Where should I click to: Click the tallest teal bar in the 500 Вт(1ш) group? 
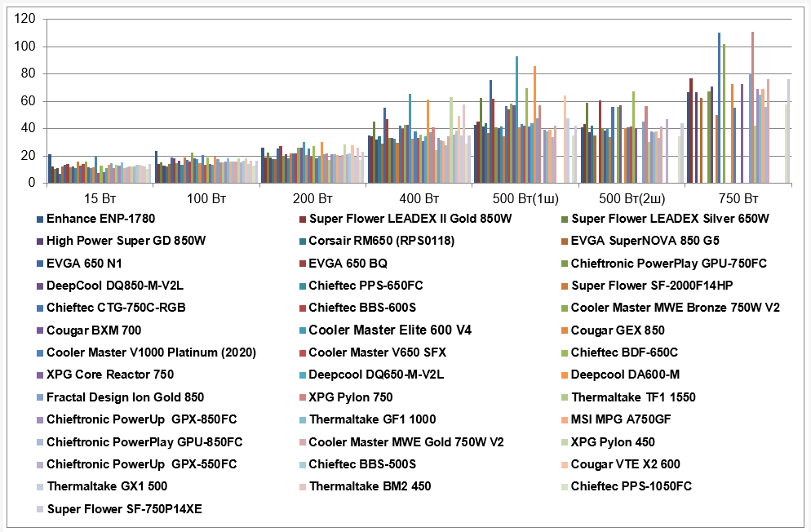516,119
